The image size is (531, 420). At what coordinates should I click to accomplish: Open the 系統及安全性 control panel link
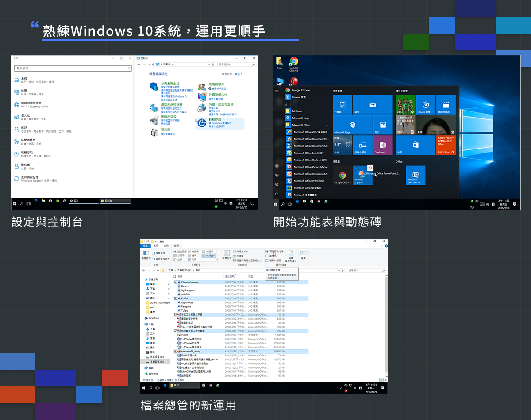click(x=170, y=84)
